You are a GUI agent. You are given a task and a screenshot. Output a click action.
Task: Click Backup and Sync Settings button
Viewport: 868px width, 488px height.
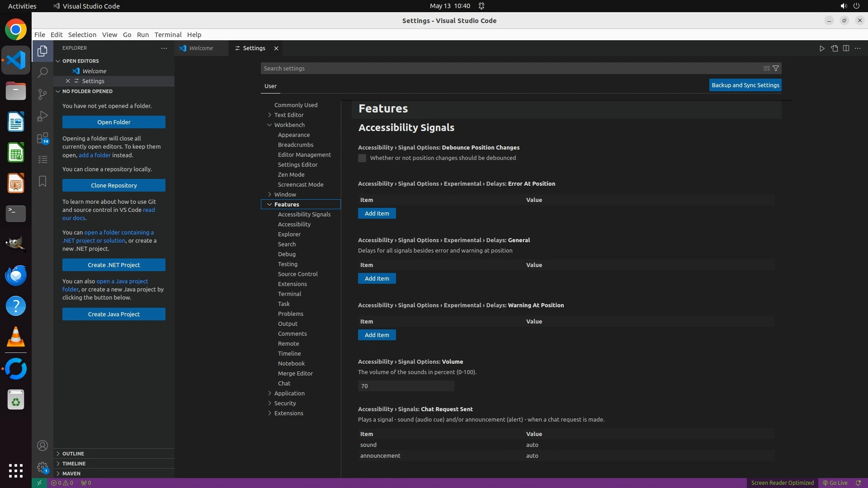tap(745, 85)
